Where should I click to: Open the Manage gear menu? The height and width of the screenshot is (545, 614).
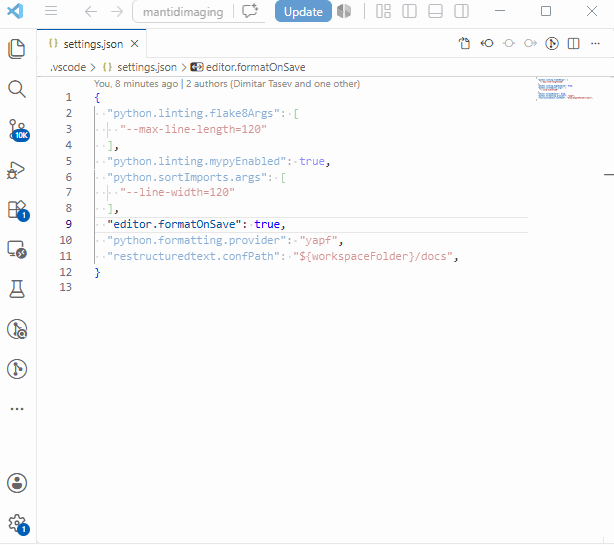click(18, 524)
